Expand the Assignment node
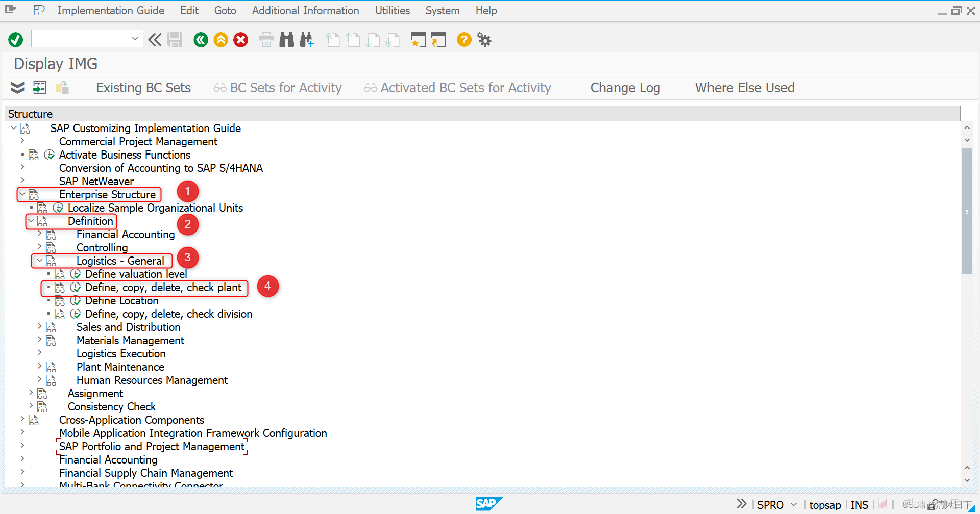Viewport: 980px width, 514px height. coord(31,393)
